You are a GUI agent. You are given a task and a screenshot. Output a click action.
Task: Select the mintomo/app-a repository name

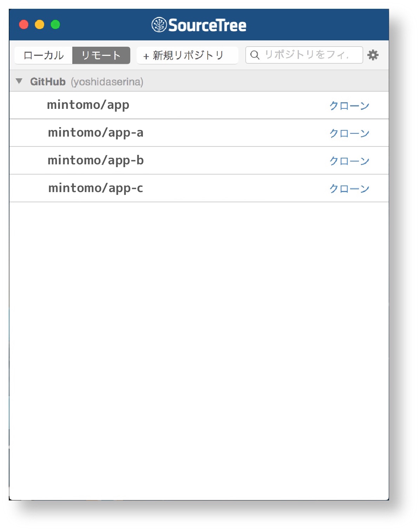point(96,133)
